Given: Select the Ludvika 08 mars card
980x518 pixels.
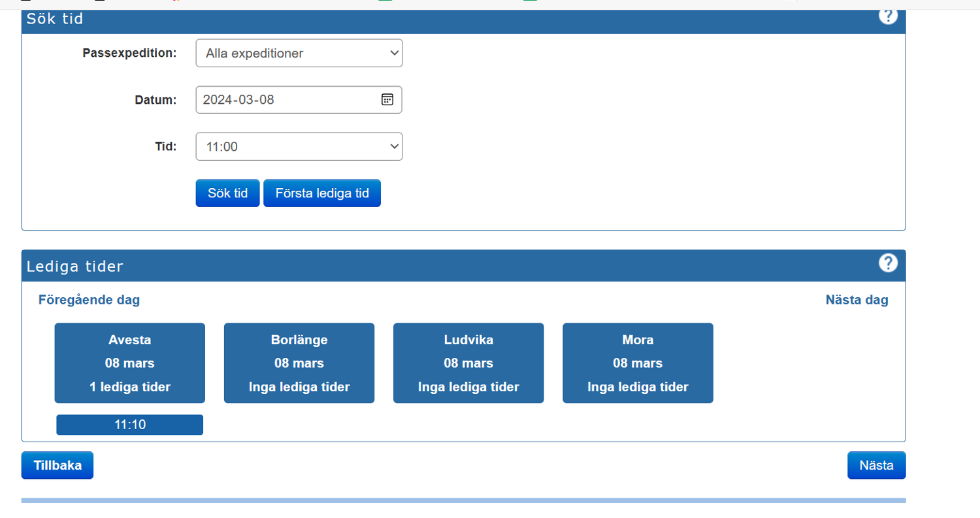Looking at the screenshot, I should pyautogui.click(x=468, y=363).
